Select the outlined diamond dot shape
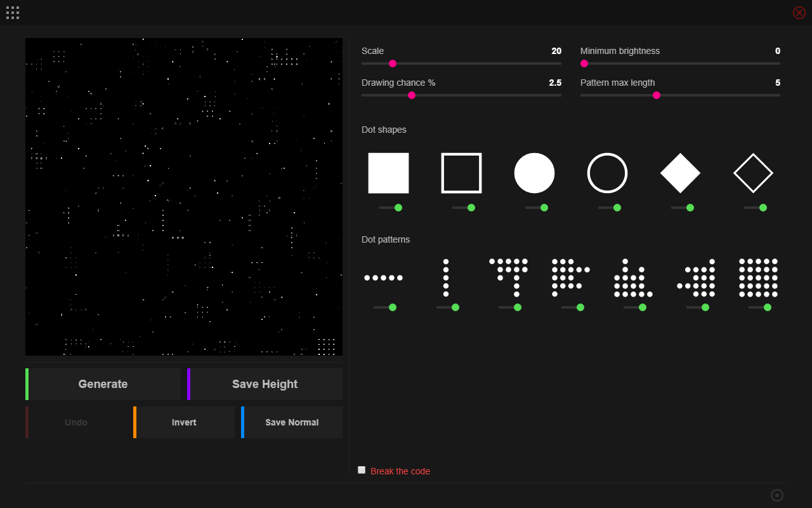Viewport: 812px width, 508px height. point(753,173)
